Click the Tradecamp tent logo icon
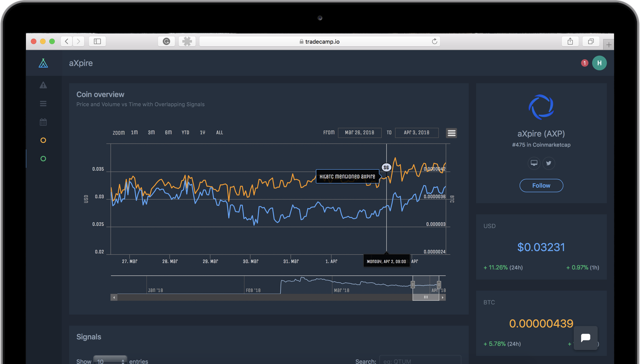Screen dimensions: 640x364 (x=43, y=63)
